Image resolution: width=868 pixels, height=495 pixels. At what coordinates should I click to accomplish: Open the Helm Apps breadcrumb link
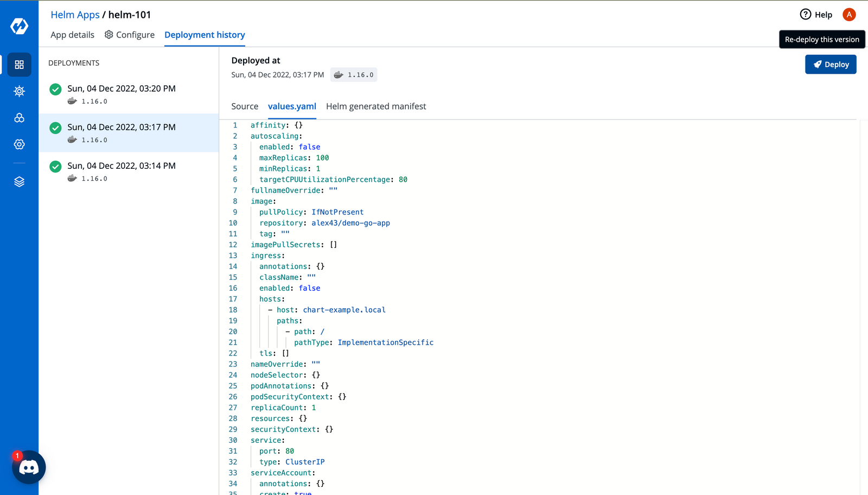pyautogui.click(x=75, y=15)
